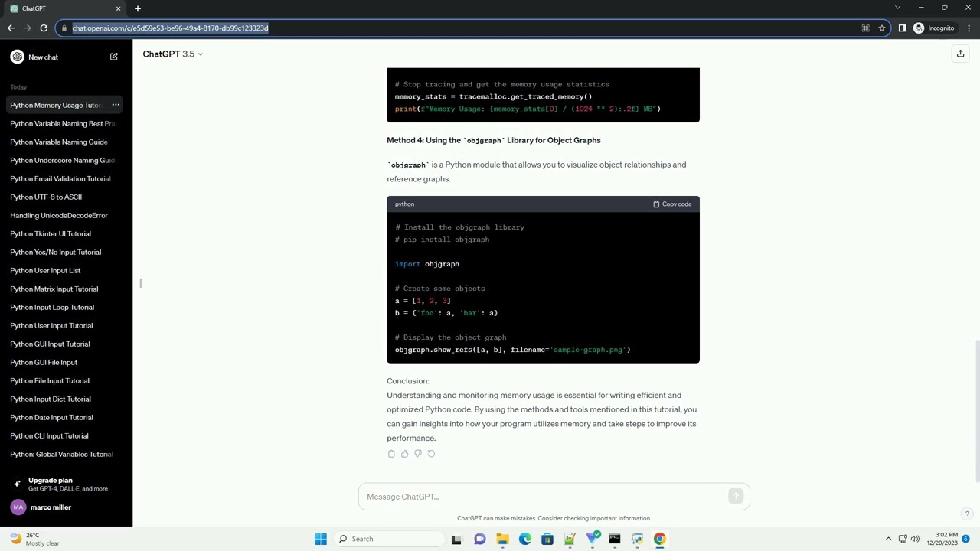Click the browser address bar URL
This screenshot has height=551, width=980.
(x=170, y=28)
